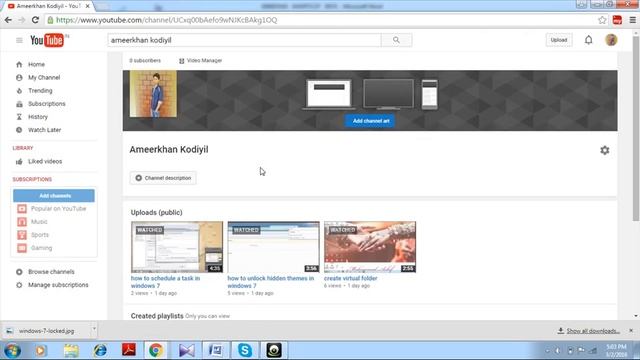640x360 pixels.
Task: Click the Created playlists heading
Action: pos(157,316)
